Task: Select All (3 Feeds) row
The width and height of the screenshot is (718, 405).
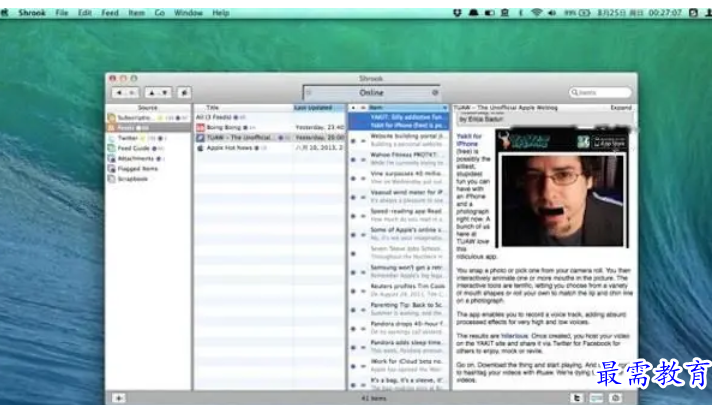Action: 270,117
